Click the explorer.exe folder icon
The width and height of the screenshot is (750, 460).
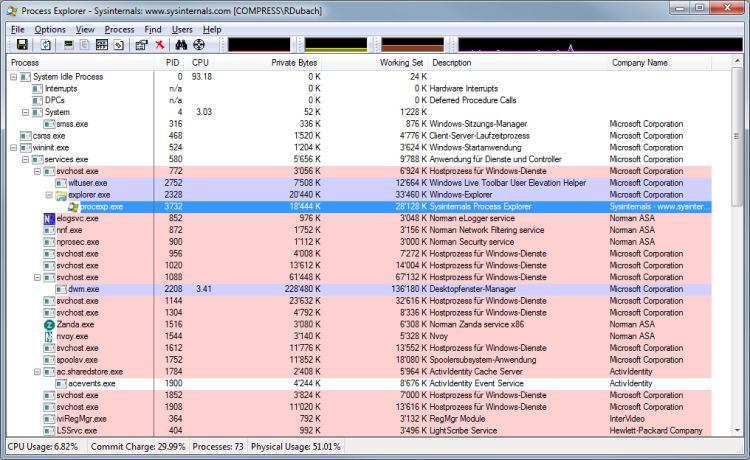61,195
